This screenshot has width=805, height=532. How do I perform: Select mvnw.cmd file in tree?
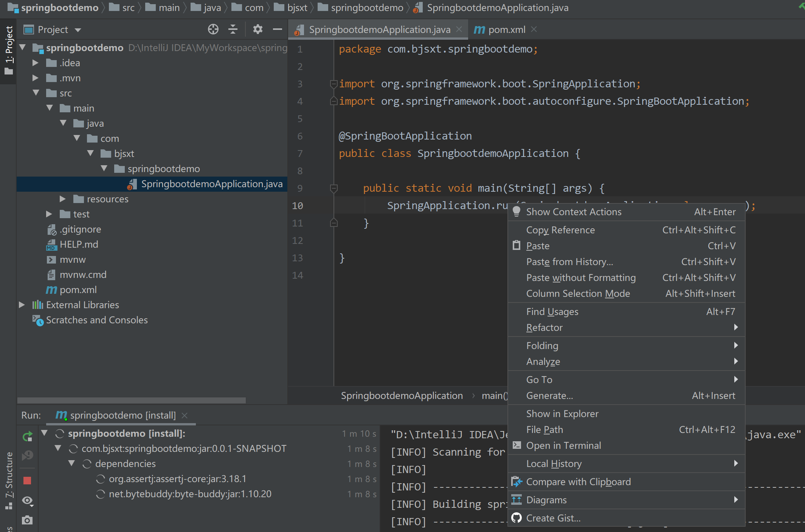click(x=83, y=275)
